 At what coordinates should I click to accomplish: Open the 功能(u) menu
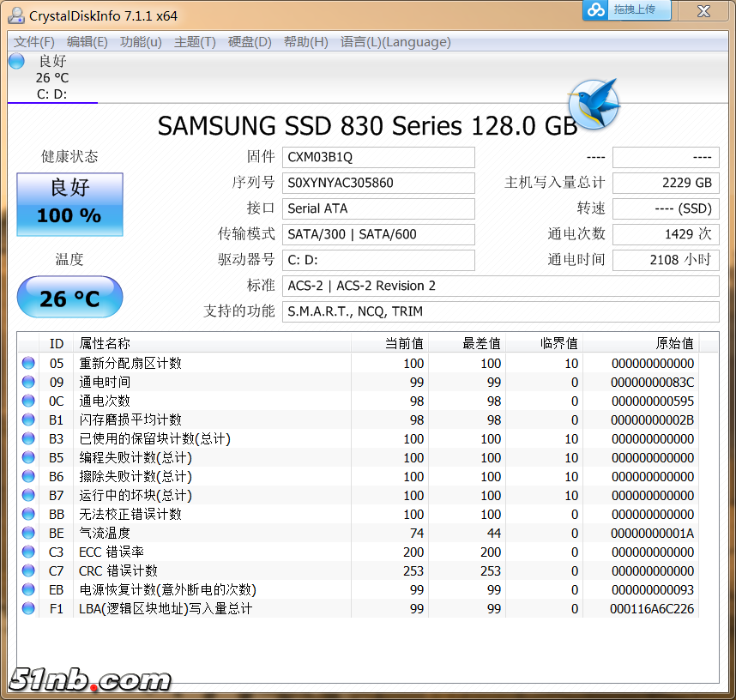(141, 42)
